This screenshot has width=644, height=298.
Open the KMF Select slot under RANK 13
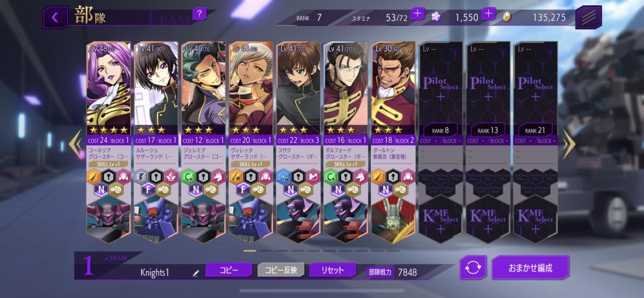(x=488, y=219)
